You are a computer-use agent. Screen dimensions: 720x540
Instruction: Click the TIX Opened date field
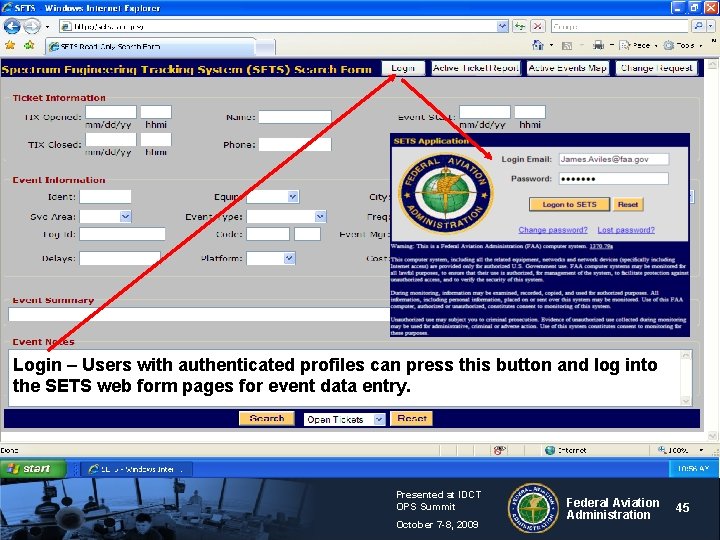click(111, 112)
